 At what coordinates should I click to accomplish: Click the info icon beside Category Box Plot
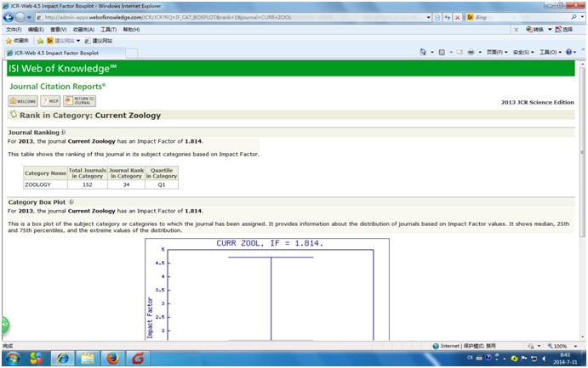[x=71, y=202]
